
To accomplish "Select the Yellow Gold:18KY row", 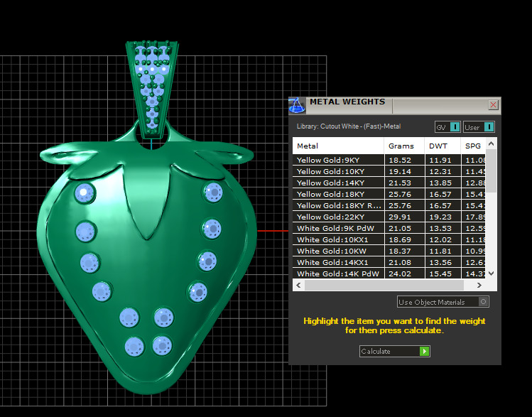I will point(389,194).
